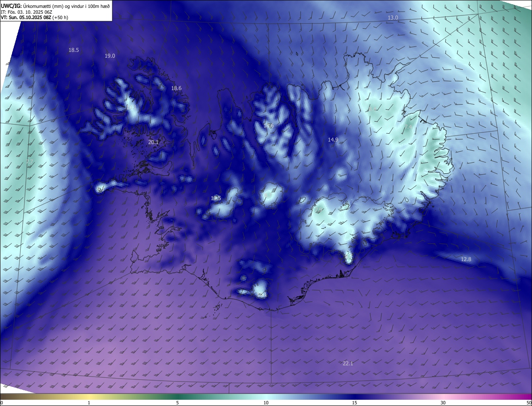Select the 13.0 value label
The image size is (532, 406).
pos(393,18)
